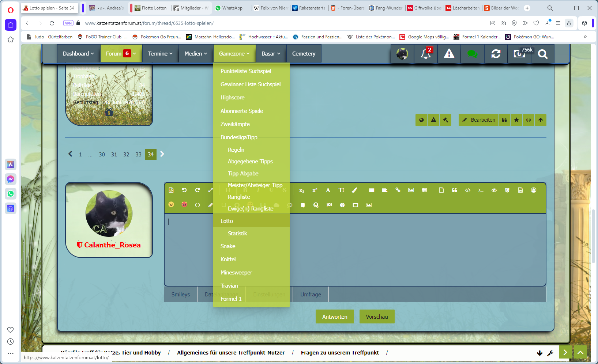
Task: Click the Antworten button
Action: pyautogui.click(x=335, y=317)
